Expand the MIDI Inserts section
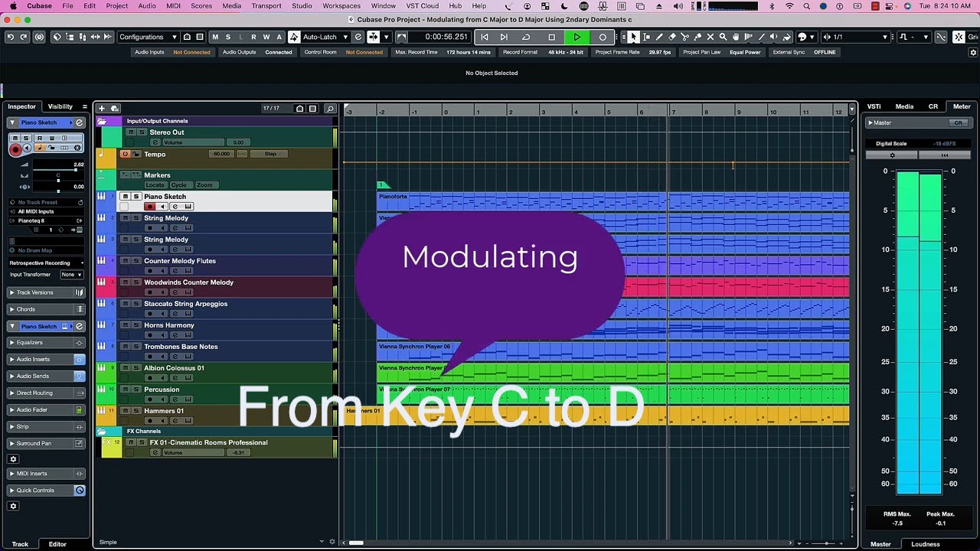 coord(46,474)
